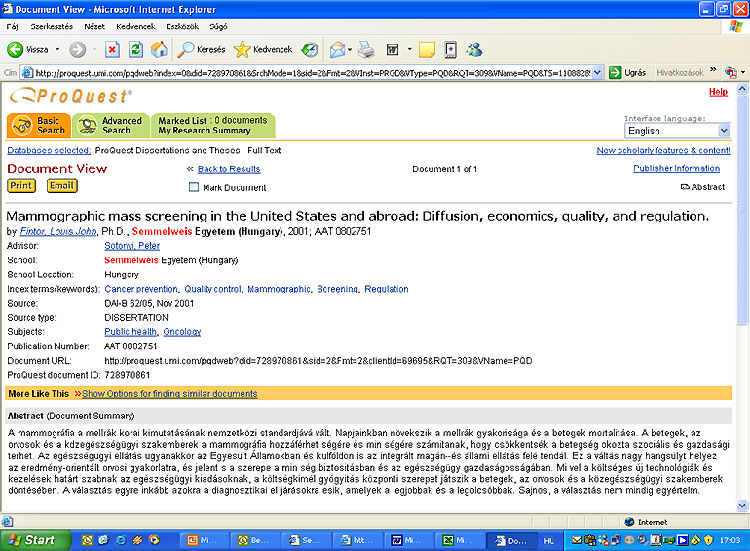Screen dimensions: 750x551
Task: Open the Internet Explorer quick launch icon
Action: [121, 540]
